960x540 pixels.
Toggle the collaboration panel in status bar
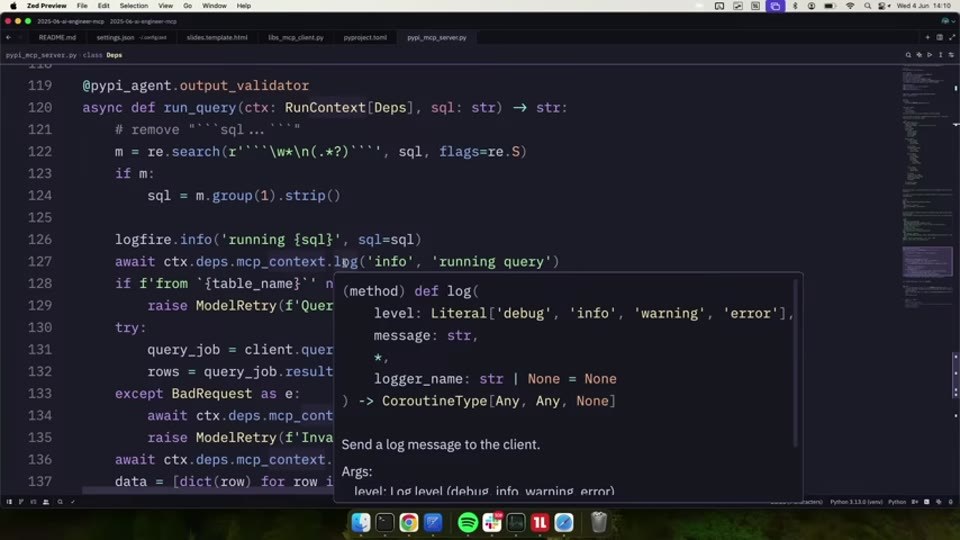click(x=46, y=502)
